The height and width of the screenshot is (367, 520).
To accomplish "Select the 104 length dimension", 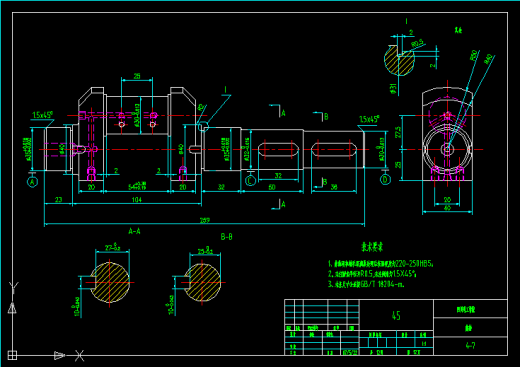I will coord(137,199).
